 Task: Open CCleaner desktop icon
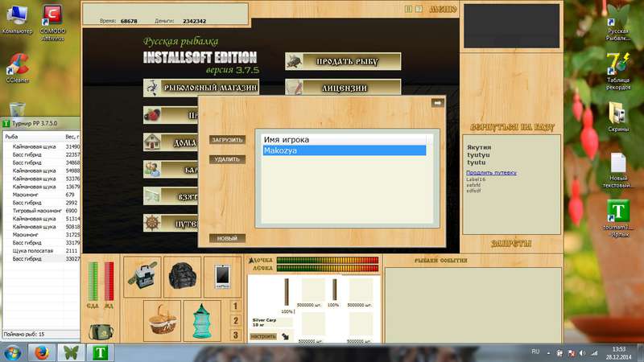17,68
